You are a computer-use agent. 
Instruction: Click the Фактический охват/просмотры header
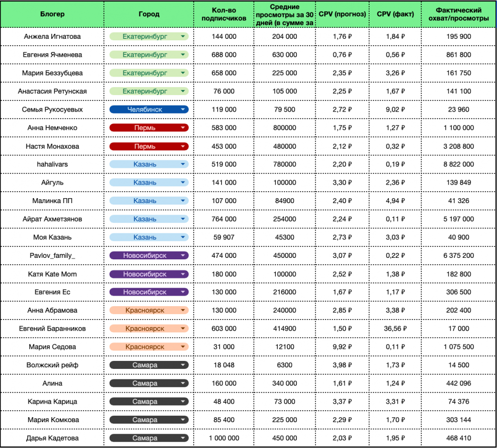(x=459, y=14)
